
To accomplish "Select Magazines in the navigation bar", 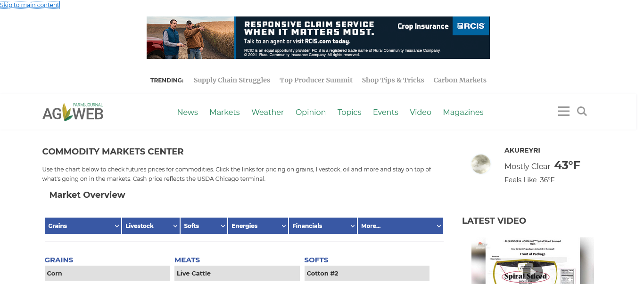I will click(x=463, y=112).
